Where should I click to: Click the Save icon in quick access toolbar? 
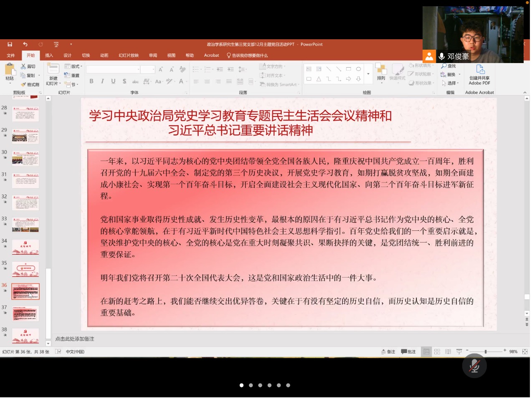(10, 44)
